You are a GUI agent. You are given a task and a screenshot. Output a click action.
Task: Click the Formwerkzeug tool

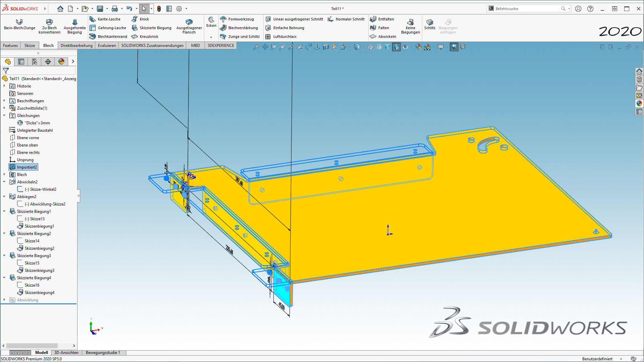tap(237, 19)
